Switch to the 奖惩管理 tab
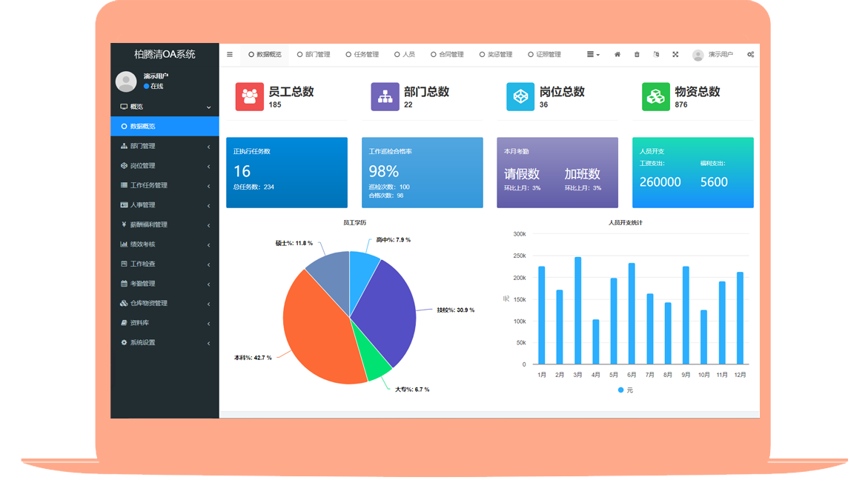This screenshot has width=868, height=480. [496, 54]
